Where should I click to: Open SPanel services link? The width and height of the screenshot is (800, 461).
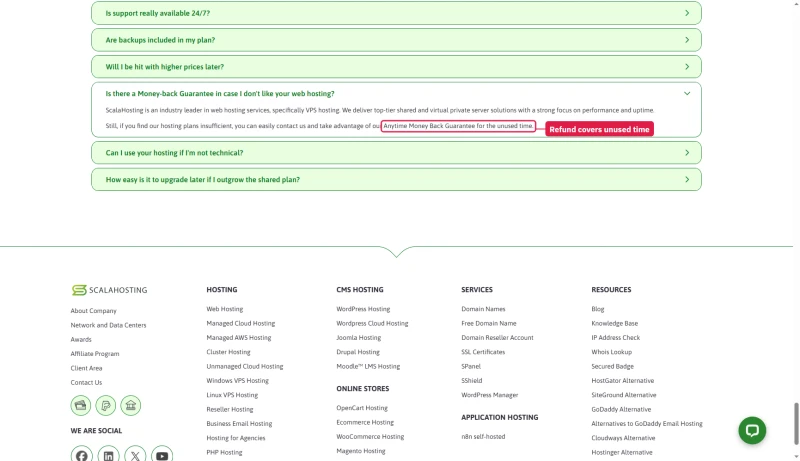point(471,366)
